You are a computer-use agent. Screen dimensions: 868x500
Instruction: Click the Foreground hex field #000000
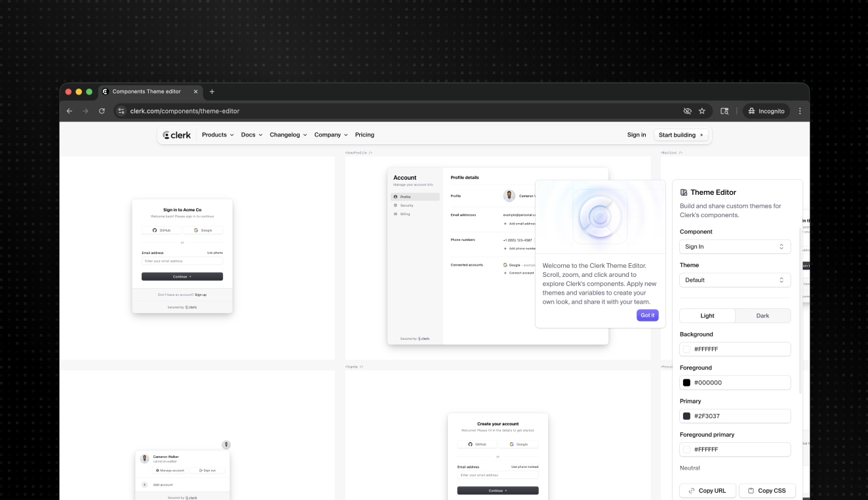[x=735, y=383]
